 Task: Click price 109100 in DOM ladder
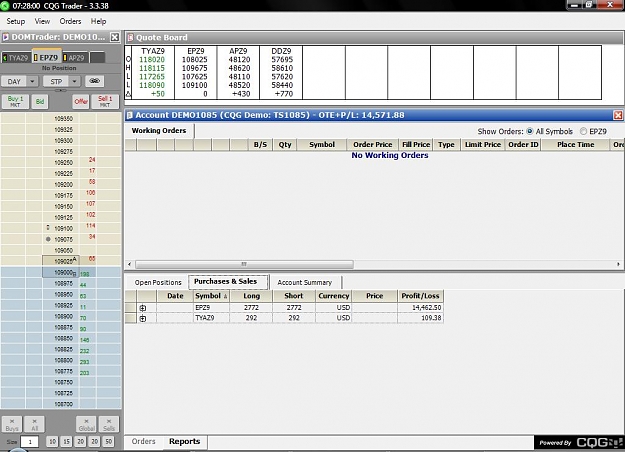[63, 228]
